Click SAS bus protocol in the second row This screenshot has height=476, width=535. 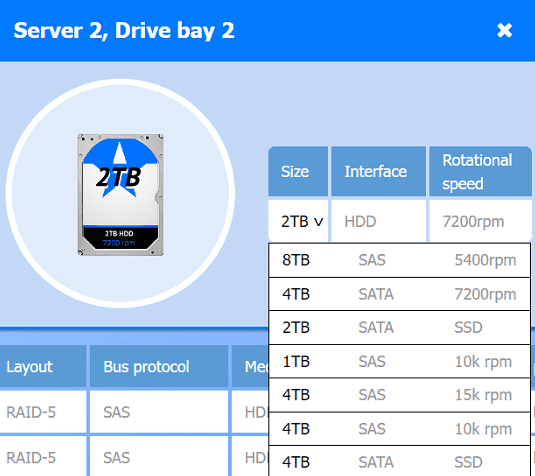(x=117, y=458)
